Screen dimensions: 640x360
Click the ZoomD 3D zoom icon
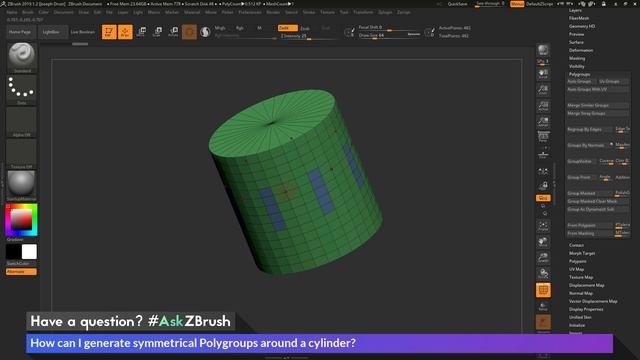pyautogui.click(x=543, y=258)
